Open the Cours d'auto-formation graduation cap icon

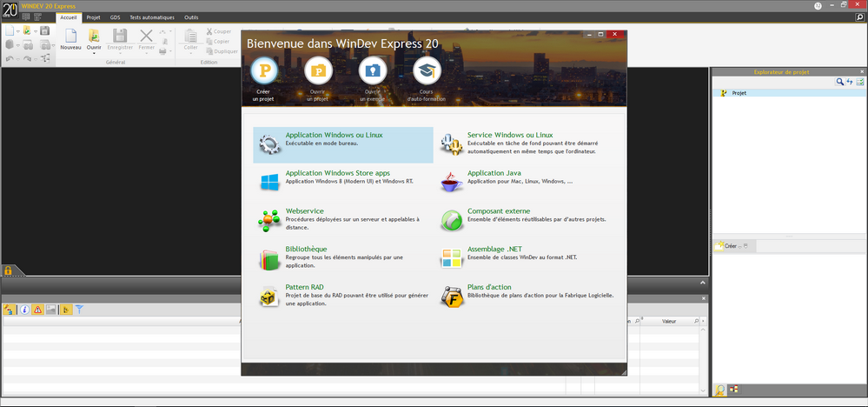427,71
